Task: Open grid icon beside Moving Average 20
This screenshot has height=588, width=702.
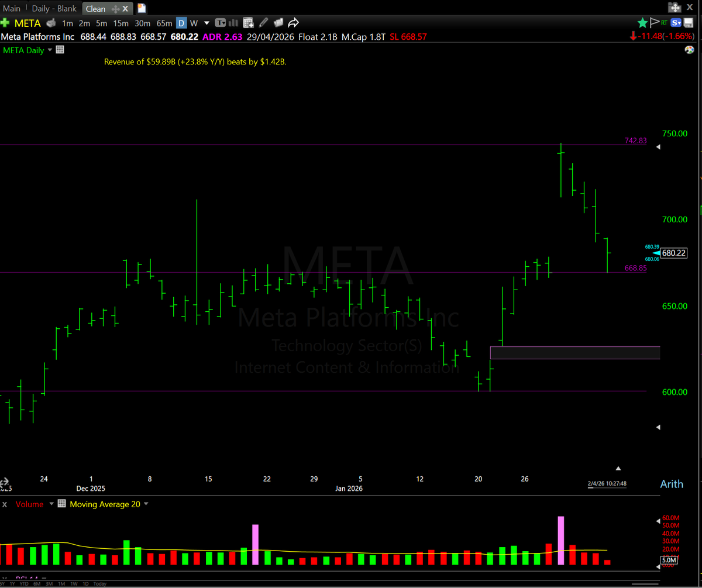Action: tap(61, 504)
